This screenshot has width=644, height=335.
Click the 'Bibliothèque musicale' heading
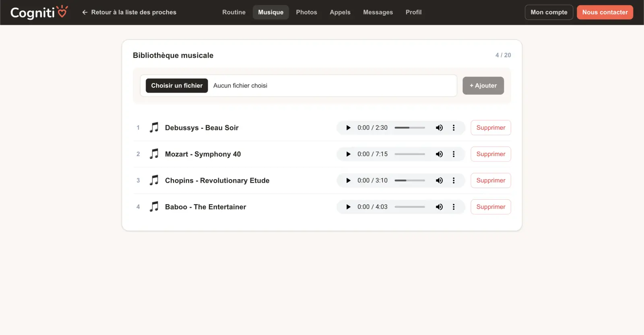click(173, 55)
